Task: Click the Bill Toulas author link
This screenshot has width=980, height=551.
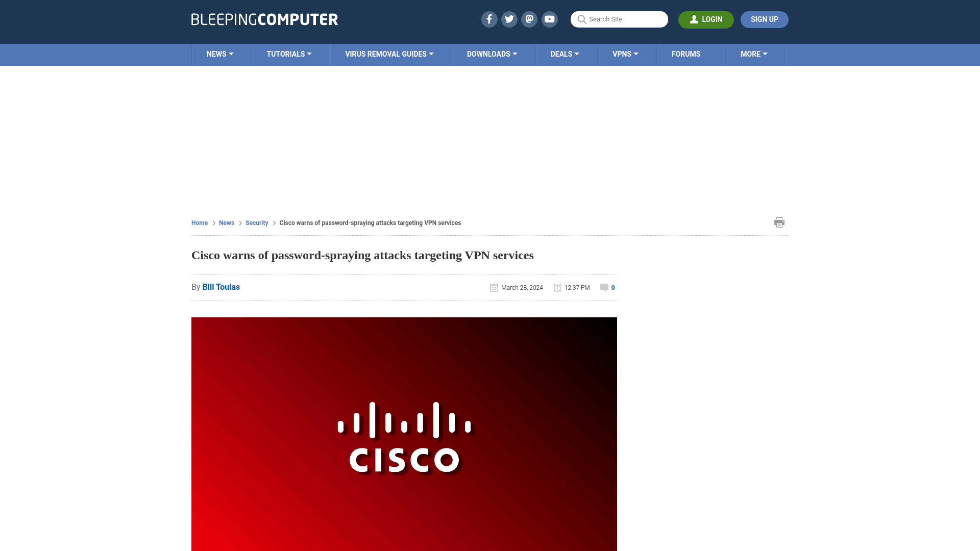Action: point(221,287)
